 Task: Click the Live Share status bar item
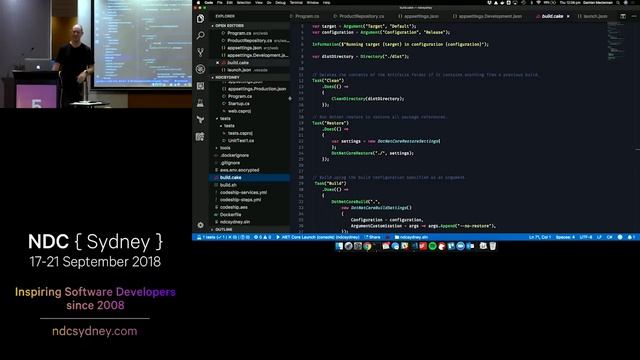click(373, 237)
